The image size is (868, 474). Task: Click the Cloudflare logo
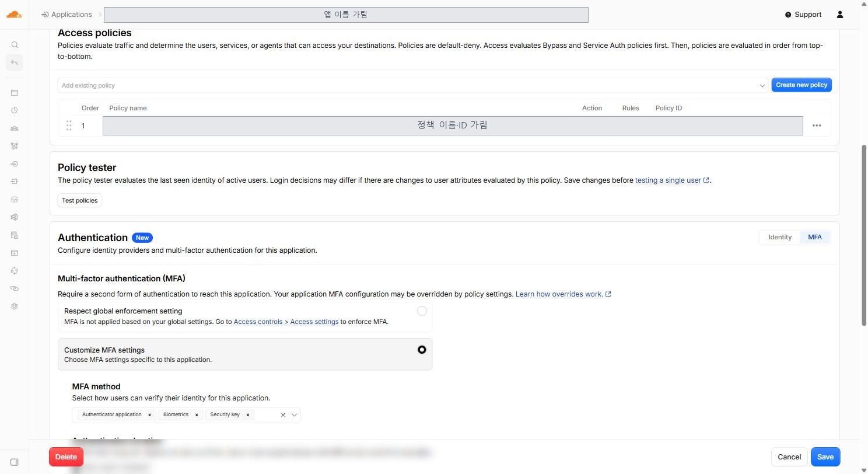(x=14, y=15)
